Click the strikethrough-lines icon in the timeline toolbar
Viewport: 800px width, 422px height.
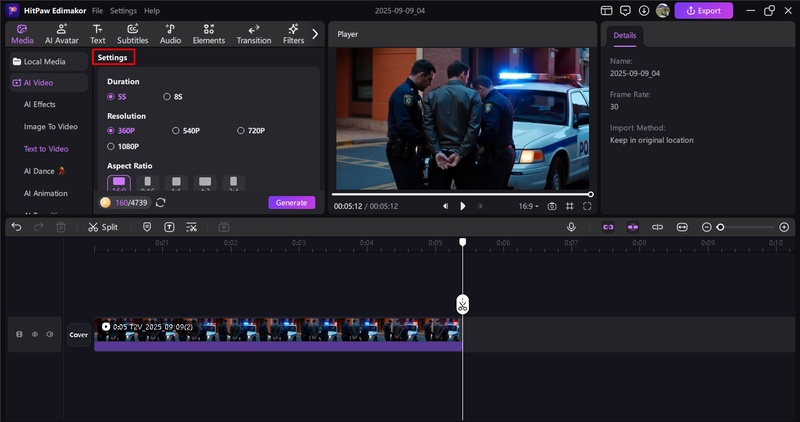[x=191, y=227]
